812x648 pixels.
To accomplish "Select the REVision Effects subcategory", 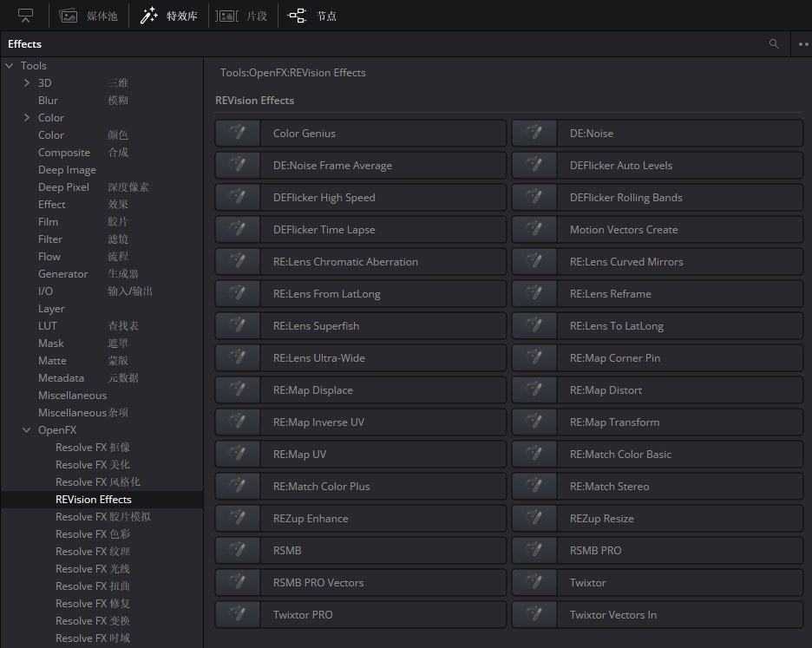I will tap(93, 500).
